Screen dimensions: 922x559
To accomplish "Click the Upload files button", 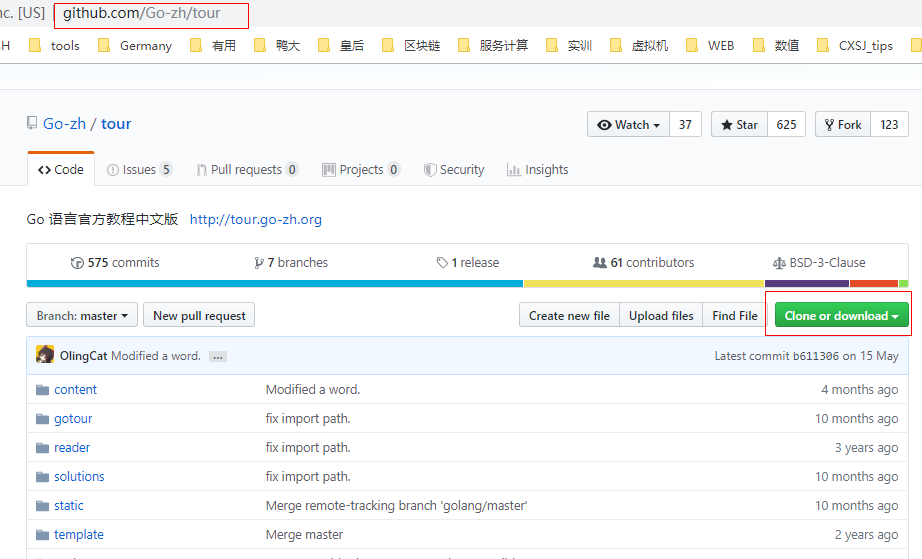I will click(661, 316).
